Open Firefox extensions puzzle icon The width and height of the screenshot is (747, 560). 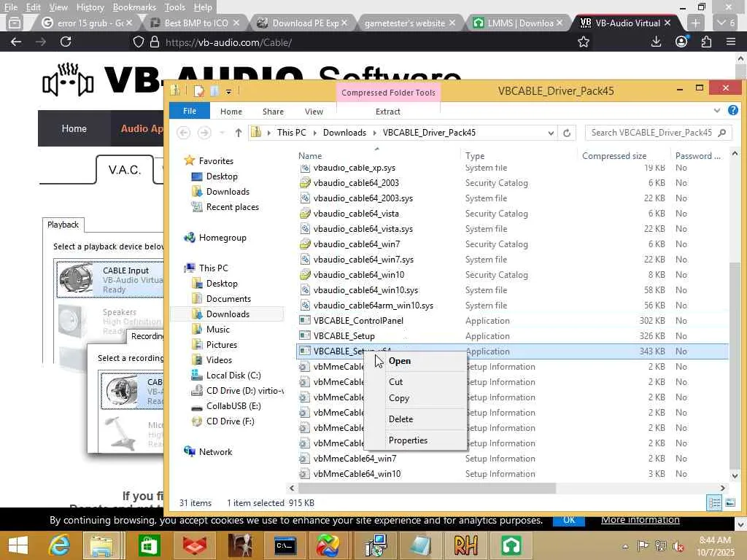[x=706, y=42]
